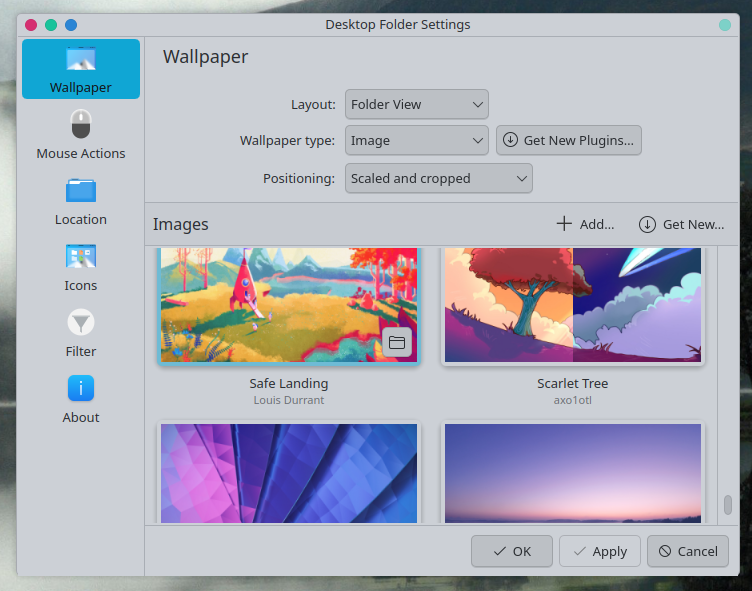This screenshot has height=591, width=752.
Task: Click Add to add an image
Action: 585,224
